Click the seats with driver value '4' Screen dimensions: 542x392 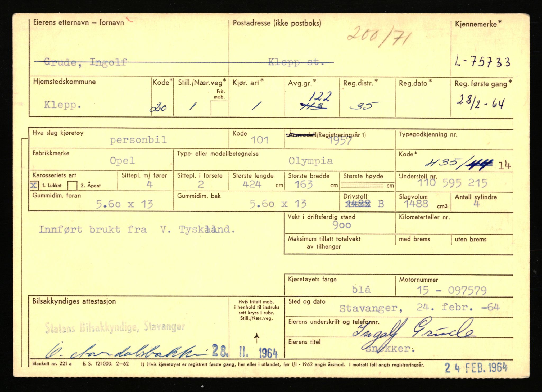click(150, 184)
